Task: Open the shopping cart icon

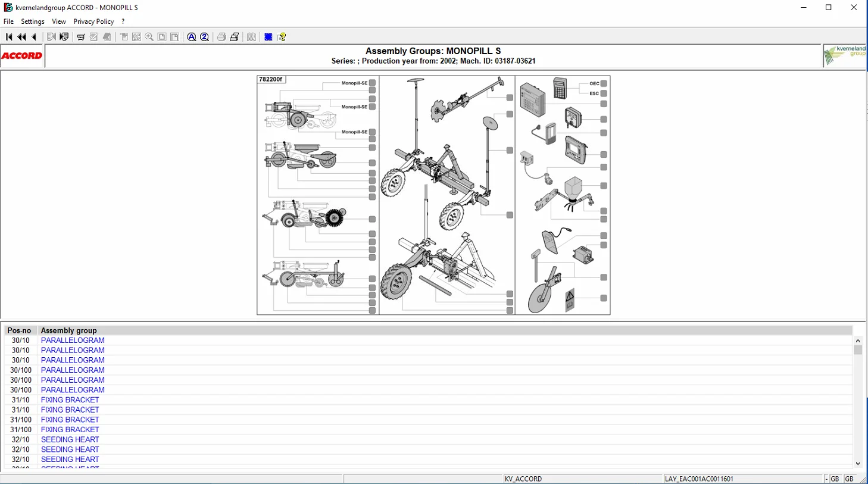Action: tap(81, 37)
